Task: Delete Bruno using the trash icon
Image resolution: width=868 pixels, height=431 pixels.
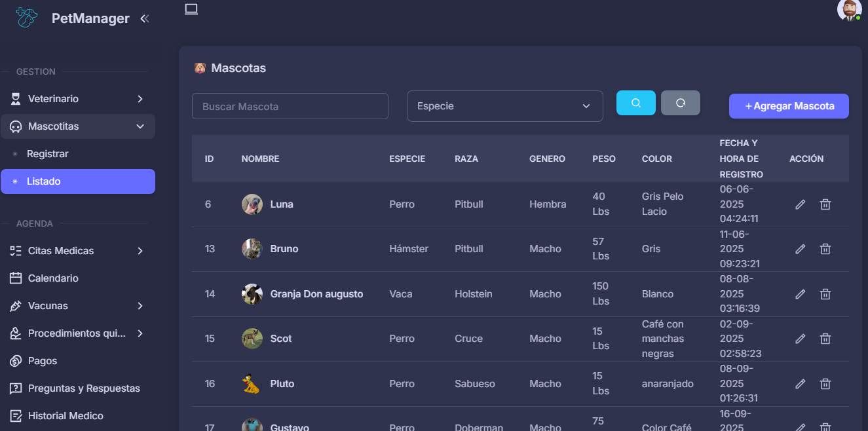Action: (825, 249)
